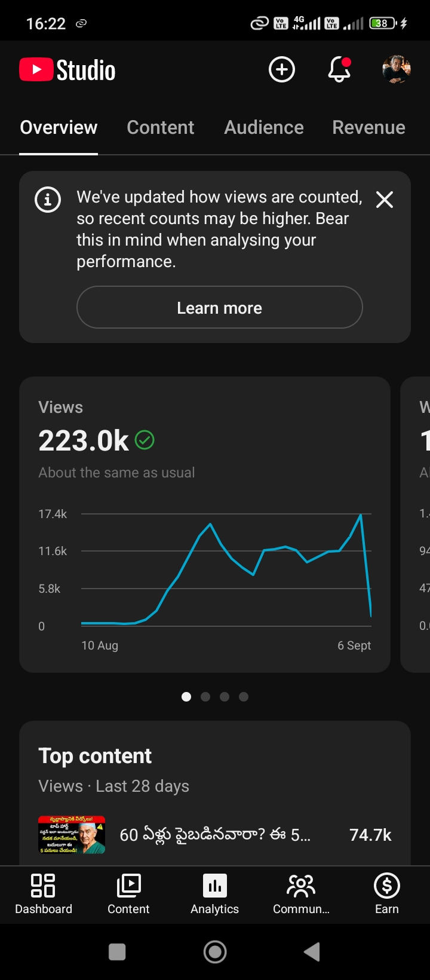
Task: Switch to the Audience tab
Action: click(x=264, y=127)
